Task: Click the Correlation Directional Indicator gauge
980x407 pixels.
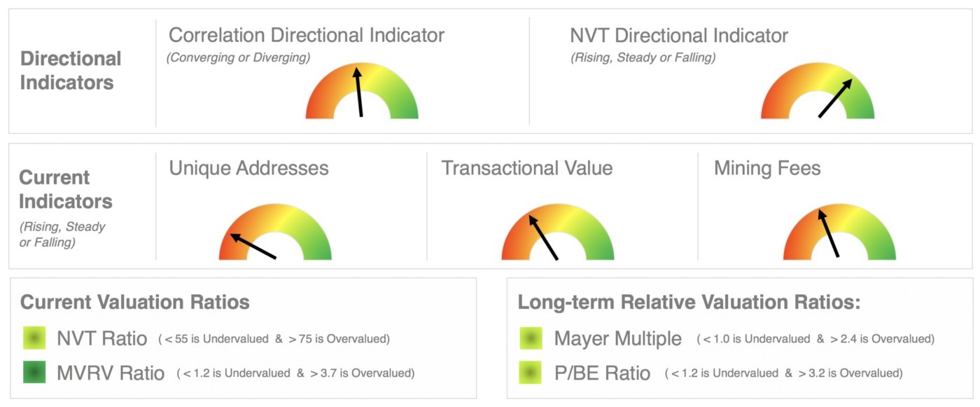Action: 362,91
